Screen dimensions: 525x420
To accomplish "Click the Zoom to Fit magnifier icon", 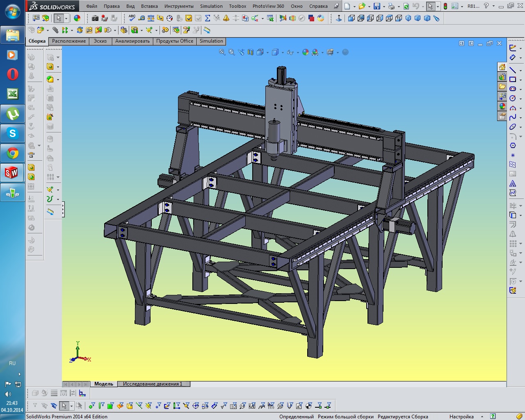I will [222, 52].
